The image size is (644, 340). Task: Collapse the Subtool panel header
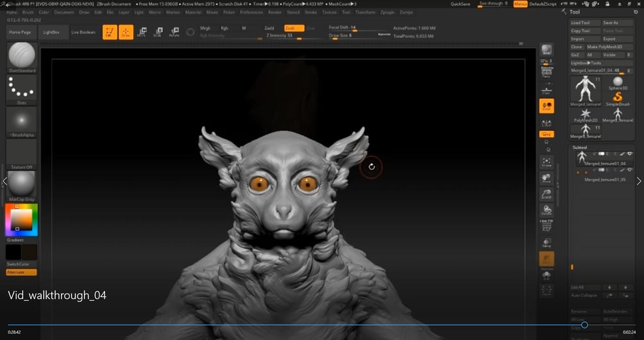click(x=579, y=147)
